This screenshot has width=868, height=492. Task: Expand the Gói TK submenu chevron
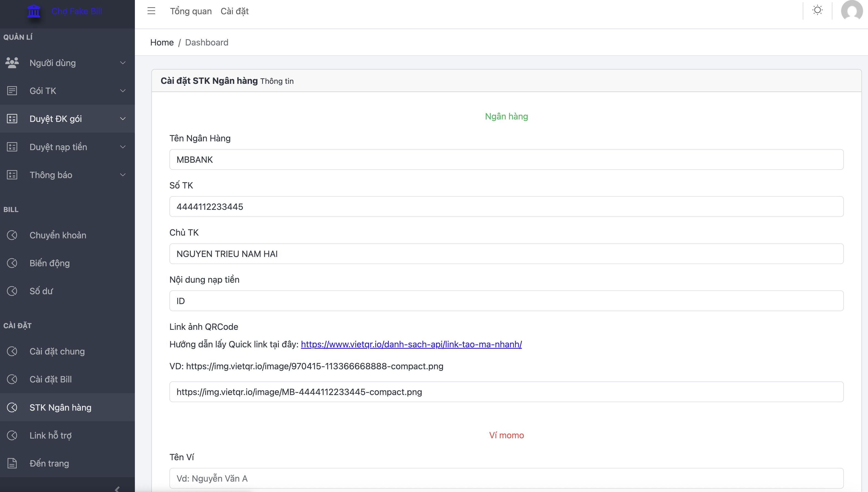pos(123,91)
